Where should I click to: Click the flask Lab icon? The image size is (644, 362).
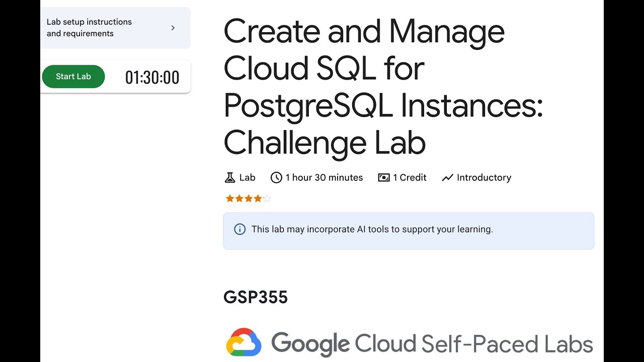[x=229, y=177]
